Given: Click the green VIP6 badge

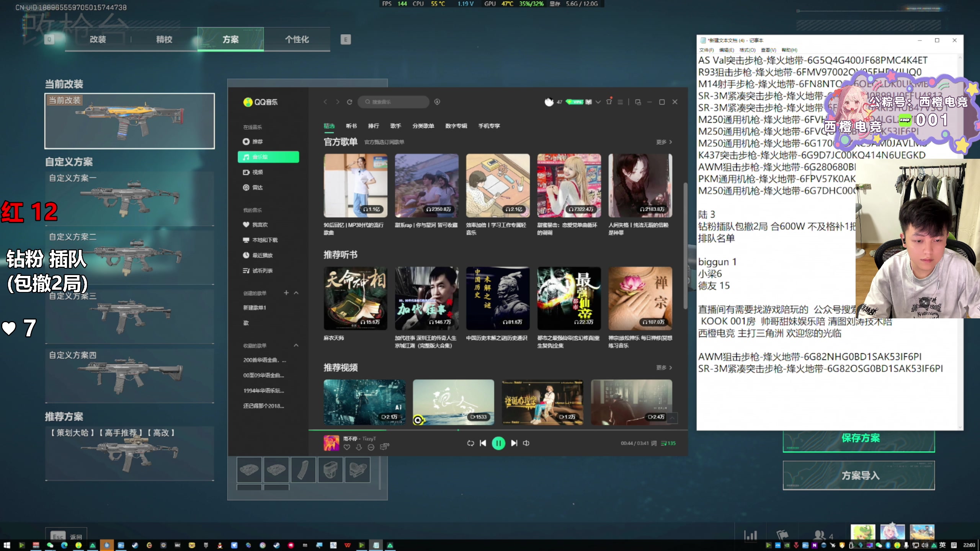Looking at the screenshot, I should [x=575, y=102].
